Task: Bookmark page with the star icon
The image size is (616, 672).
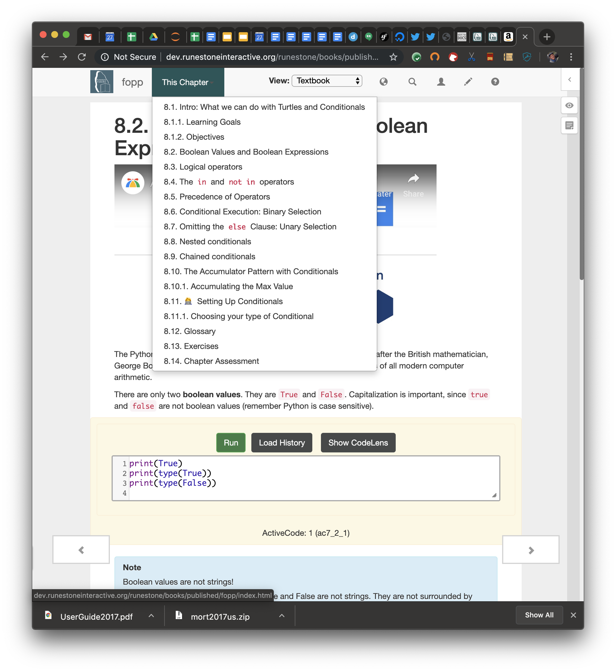Action: coord(393,57)
